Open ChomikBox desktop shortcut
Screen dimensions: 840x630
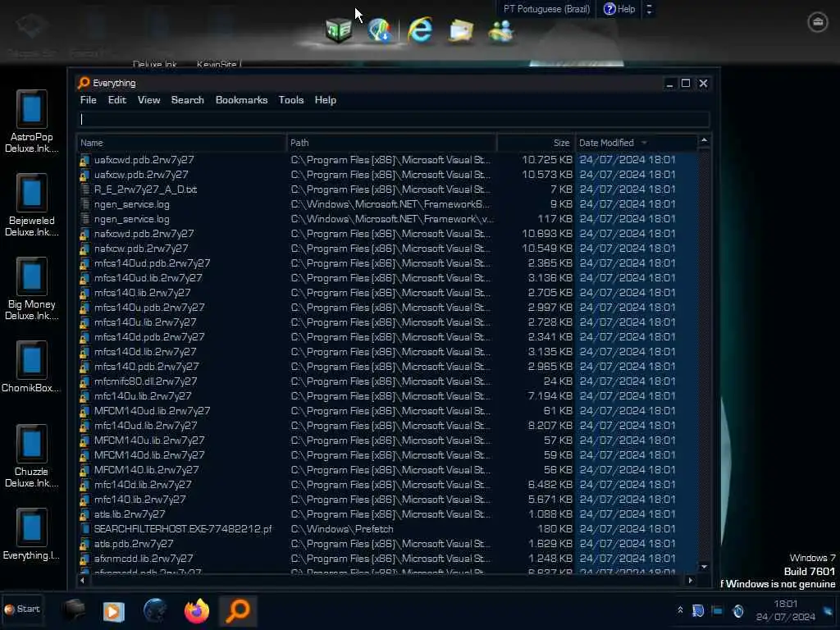[31, 367]
